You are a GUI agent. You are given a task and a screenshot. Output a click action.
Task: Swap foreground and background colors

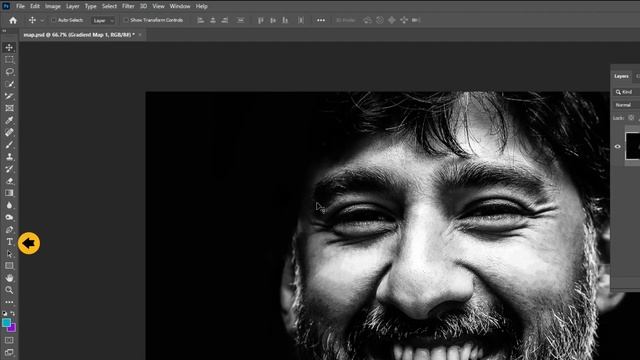(13, 313)
